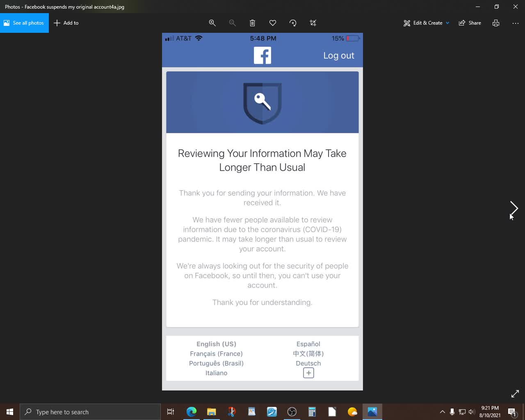Zoom out of the photo
The width and height of the screenshot is (525, 420).
pyautogui.click(x=233, y=23)
